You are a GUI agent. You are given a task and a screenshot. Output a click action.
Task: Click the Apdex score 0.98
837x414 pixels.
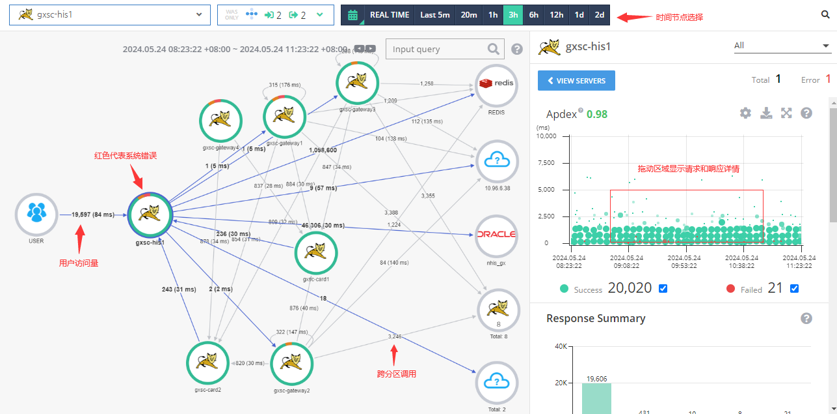(x=597, y=114)
